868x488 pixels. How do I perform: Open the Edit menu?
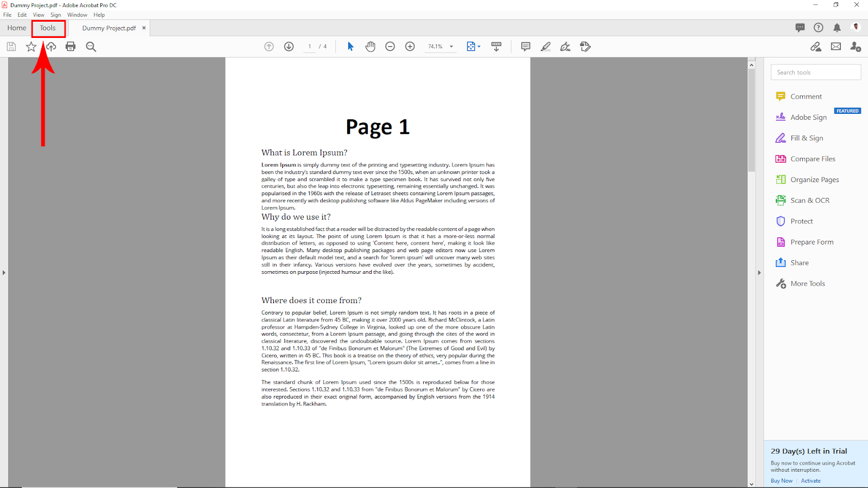(22, 15)
